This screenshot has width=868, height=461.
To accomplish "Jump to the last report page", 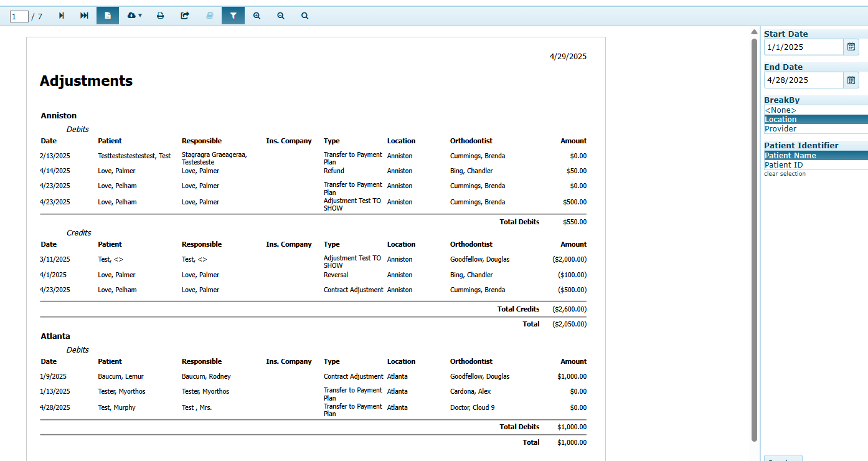I will [84, 16].
